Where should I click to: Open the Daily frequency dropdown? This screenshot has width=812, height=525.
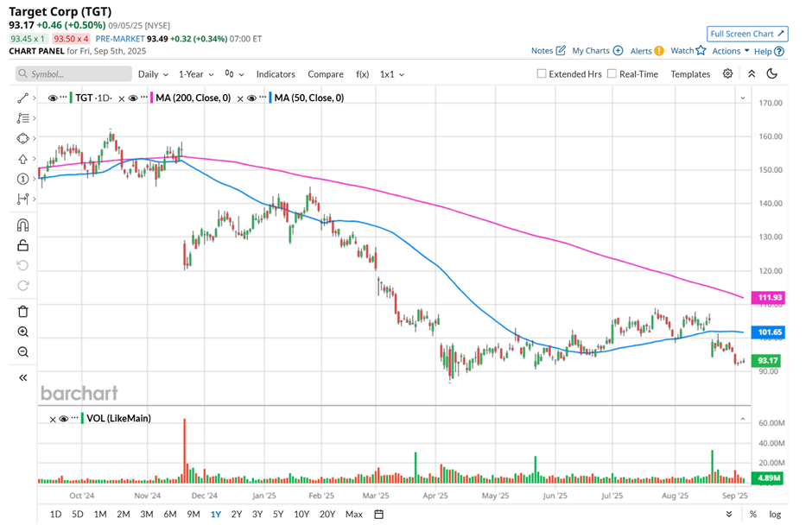[153, 74]
